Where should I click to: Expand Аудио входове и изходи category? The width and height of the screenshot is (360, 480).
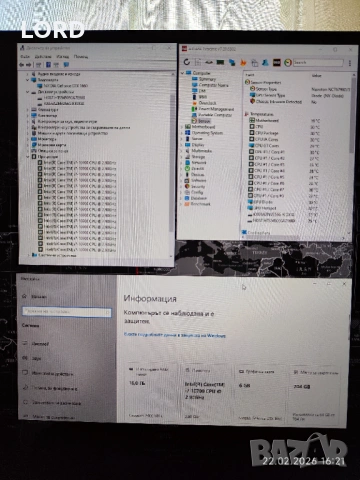28,74
